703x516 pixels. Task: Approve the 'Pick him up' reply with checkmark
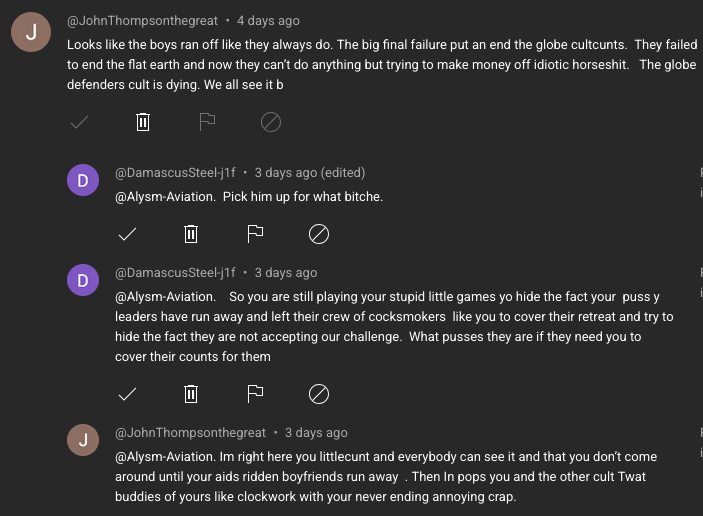[x=127, y=234]
